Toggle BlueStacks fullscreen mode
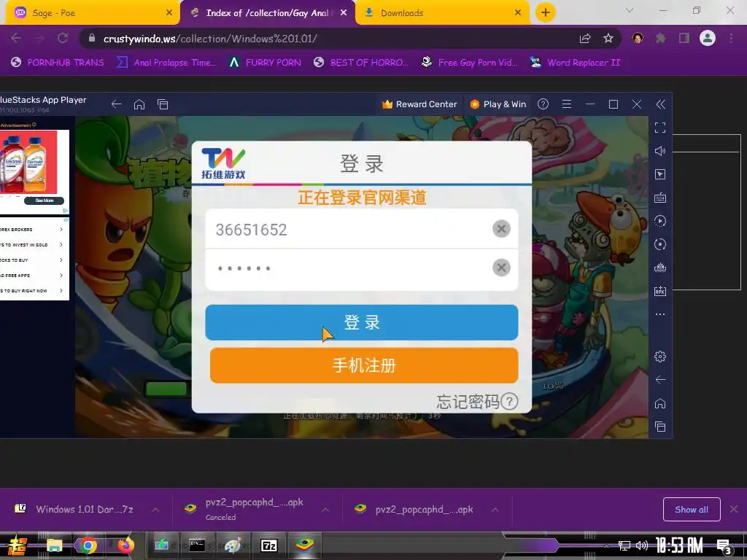Viewport: 747px width, 560px height. tap(659, 128)
